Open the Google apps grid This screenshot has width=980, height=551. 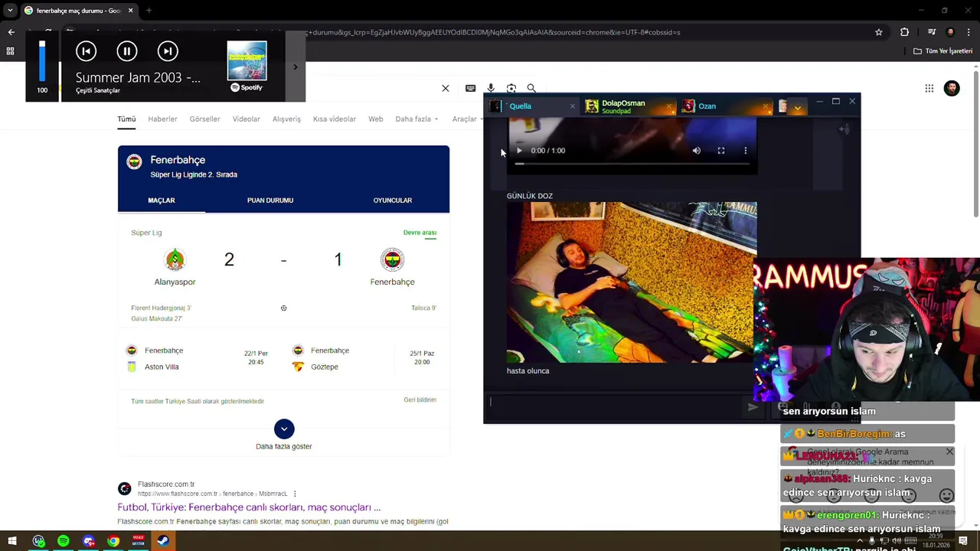(929, 88)
